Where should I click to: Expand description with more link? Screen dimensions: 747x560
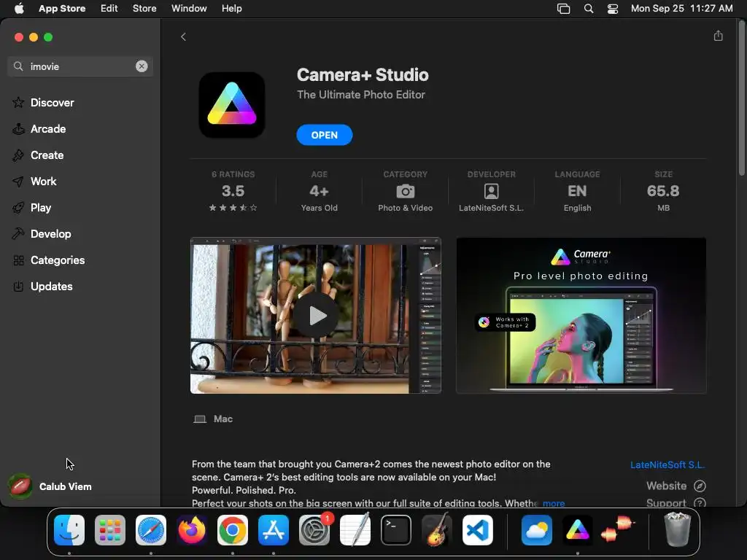554,503
